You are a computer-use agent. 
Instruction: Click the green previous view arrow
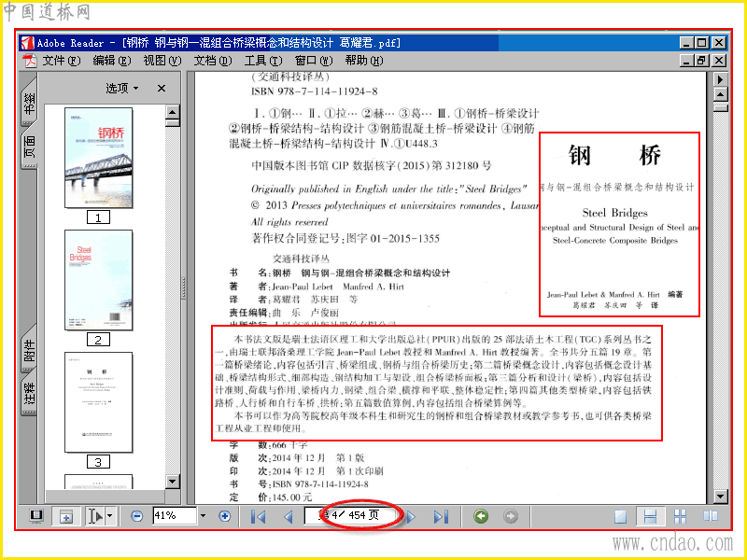(x=481, y=516)
